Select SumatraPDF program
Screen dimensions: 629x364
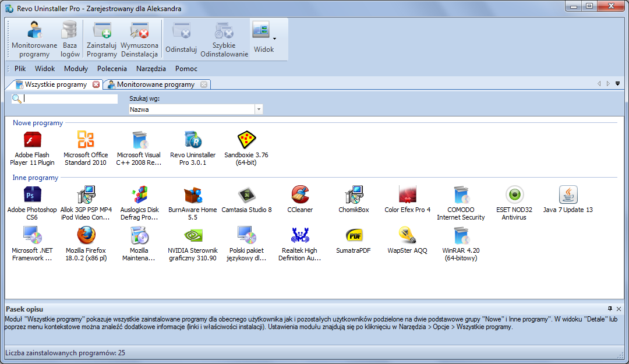tap(354, 241)
